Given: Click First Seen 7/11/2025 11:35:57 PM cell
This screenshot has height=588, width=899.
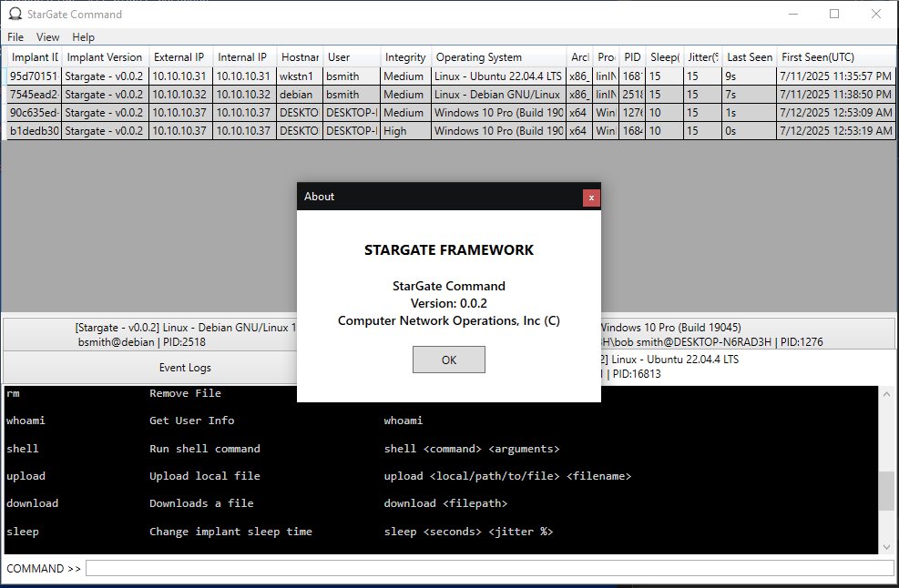Looking at the screenshot, I should [835, 76].
